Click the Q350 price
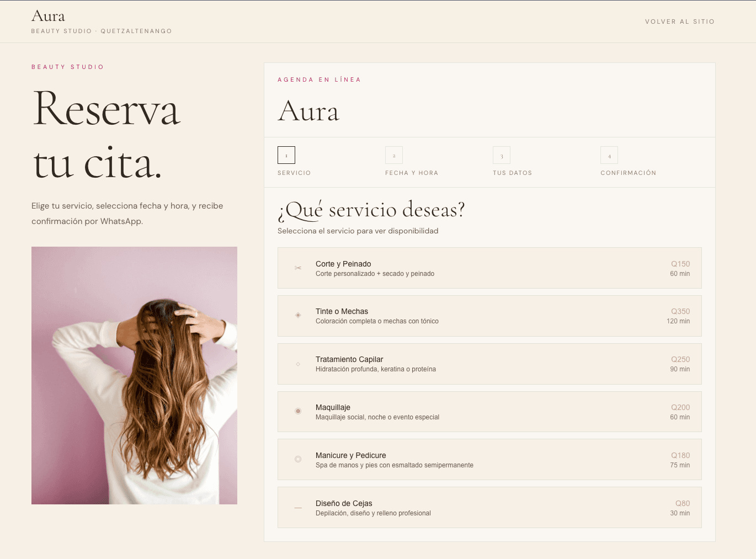The height and width of the screenshot is (559, 756). click(680, 311)
